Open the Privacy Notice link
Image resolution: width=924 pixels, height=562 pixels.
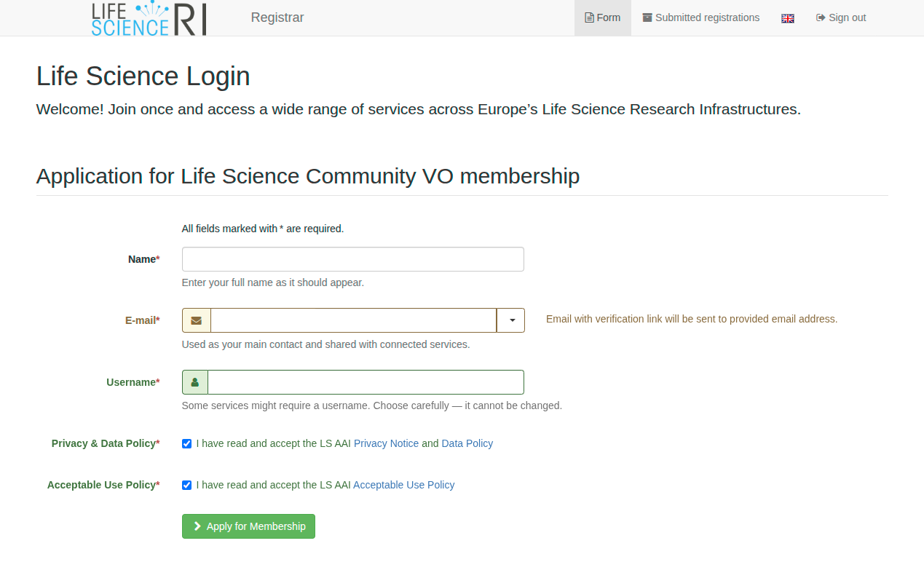(386, 443)
